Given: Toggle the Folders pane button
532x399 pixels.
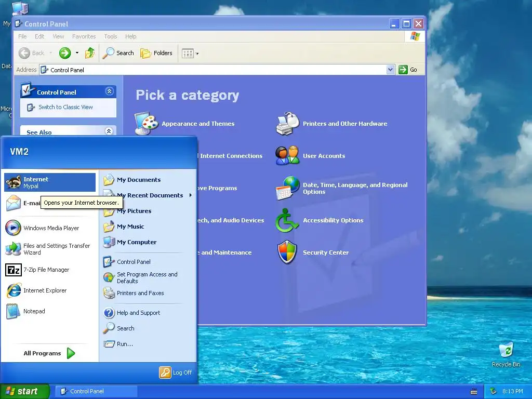Looking at the screenshot, I should point(156,53).
